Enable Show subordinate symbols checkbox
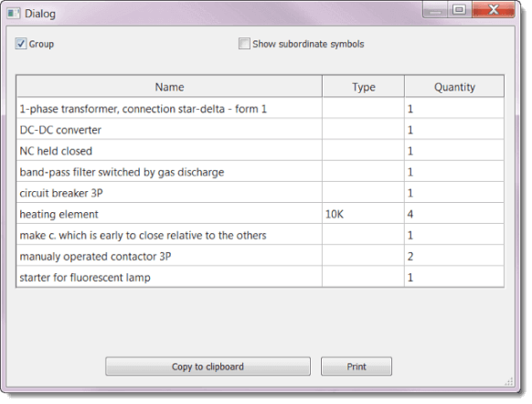The width and height of the screenshot is (532, 404). pyautogui.click(x=244, y=44)
